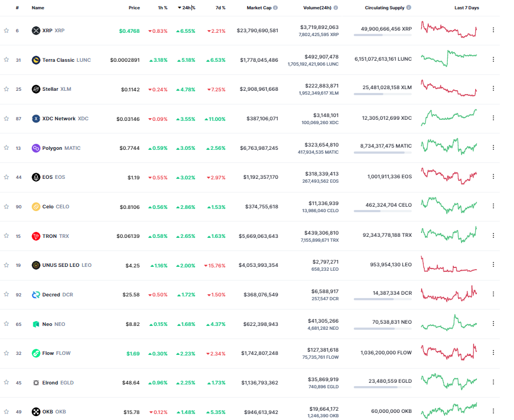Star Neo for the watchlist
Screen dimensions: 514x420
(x=6, y=324)
